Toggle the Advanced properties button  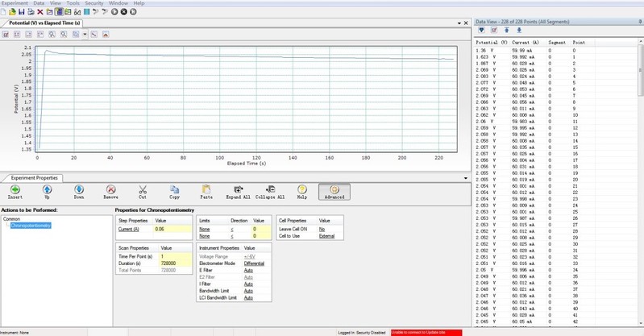coord(334,191)
